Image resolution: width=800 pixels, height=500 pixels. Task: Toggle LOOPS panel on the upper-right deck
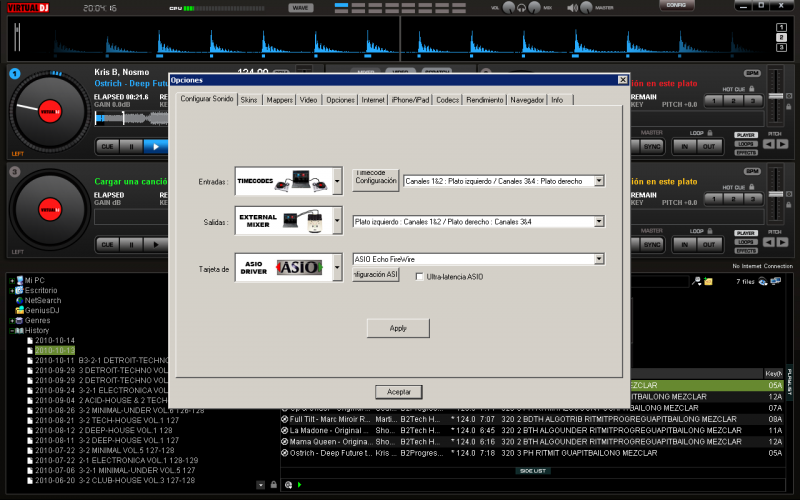(746, 144)
